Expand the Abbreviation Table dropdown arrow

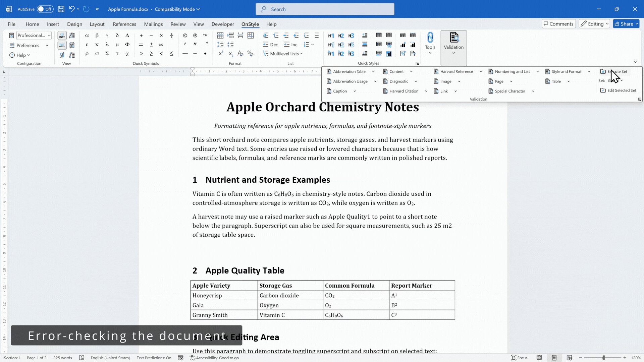tap(373, 71)
